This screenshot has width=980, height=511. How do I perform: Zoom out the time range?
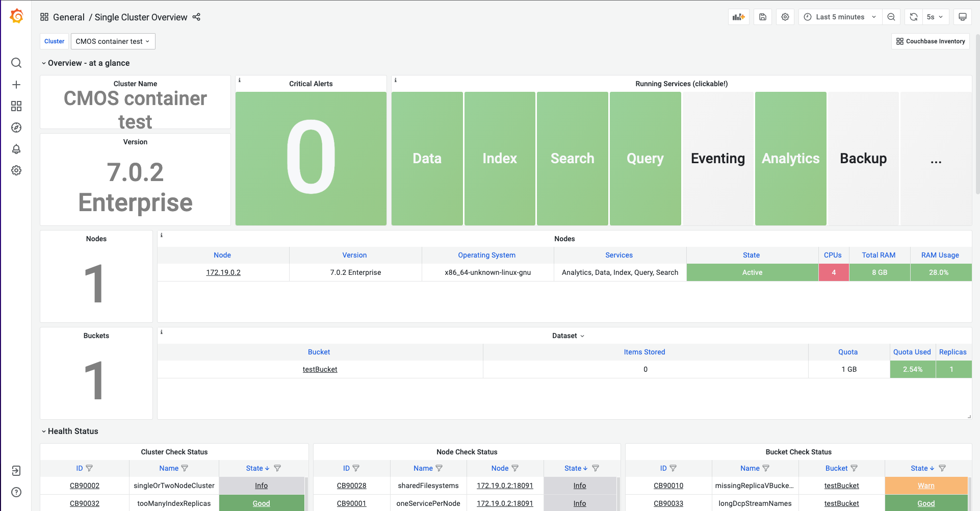[891, 17]
